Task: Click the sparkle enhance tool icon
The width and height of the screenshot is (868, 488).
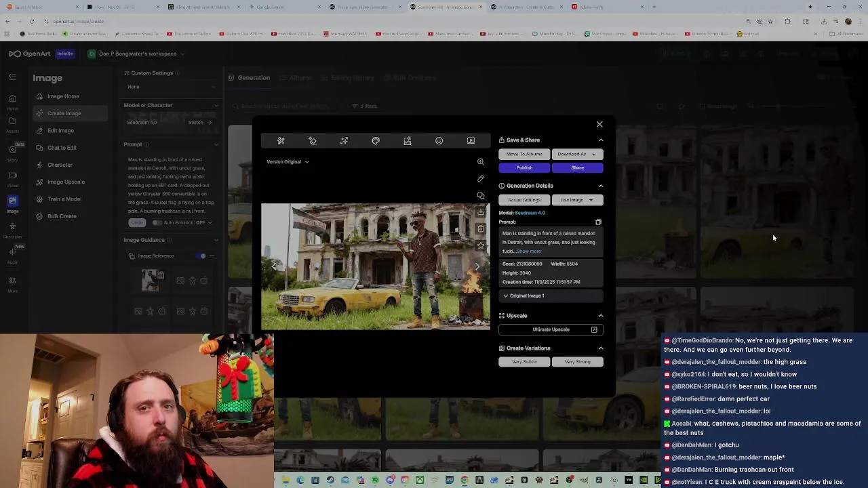Action: click(x=344, y=141)
